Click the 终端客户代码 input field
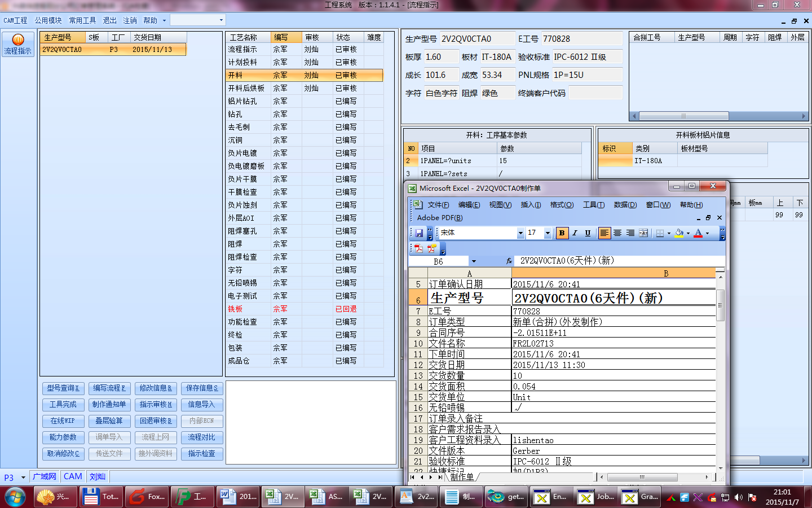Screen dimensions: 812x508 coord(595,93)
